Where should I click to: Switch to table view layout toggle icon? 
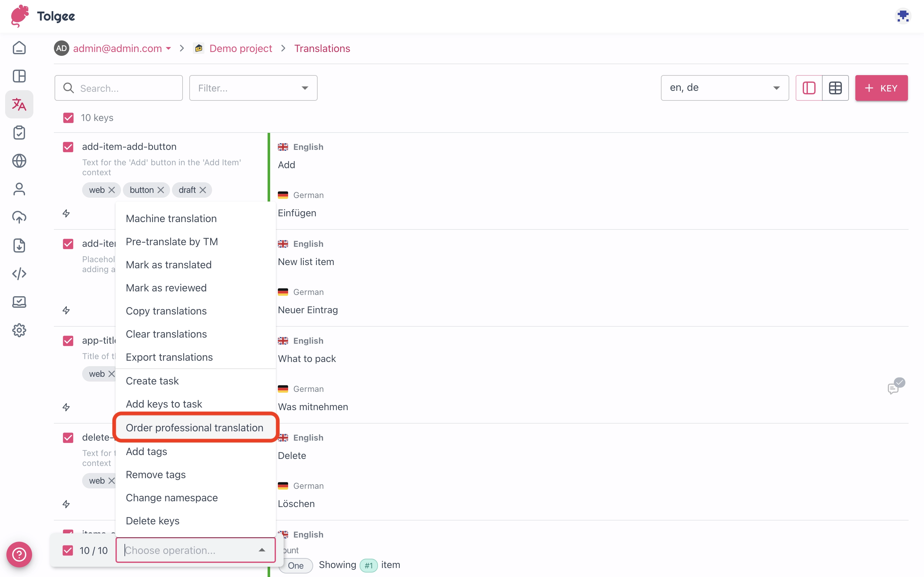coord(835,88)
